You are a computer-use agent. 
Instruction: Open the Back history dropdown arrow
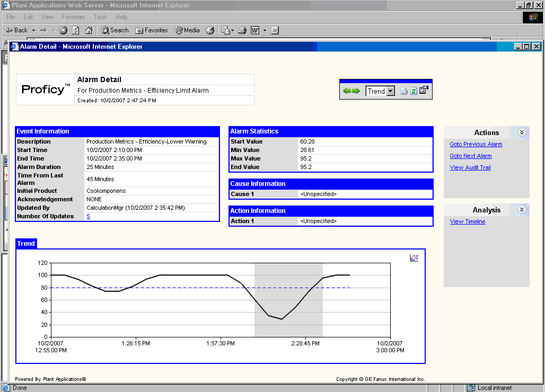point(33,31)
